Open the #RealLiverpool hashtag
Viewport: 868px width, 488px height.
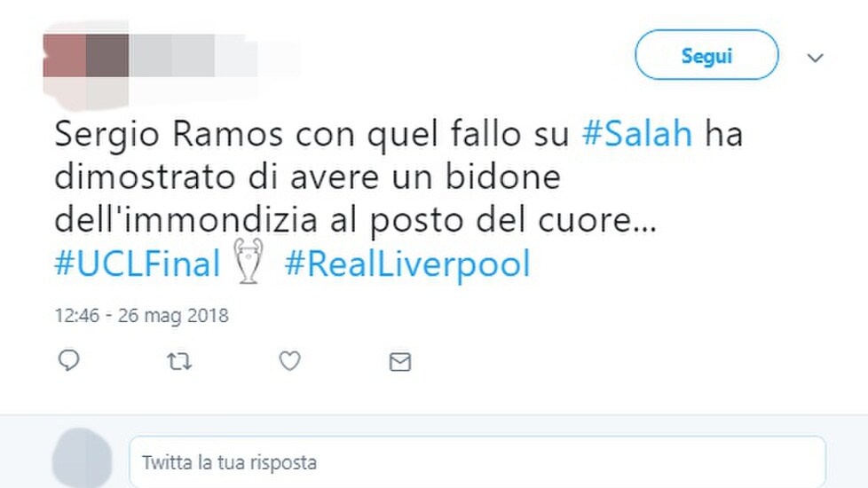407,264
